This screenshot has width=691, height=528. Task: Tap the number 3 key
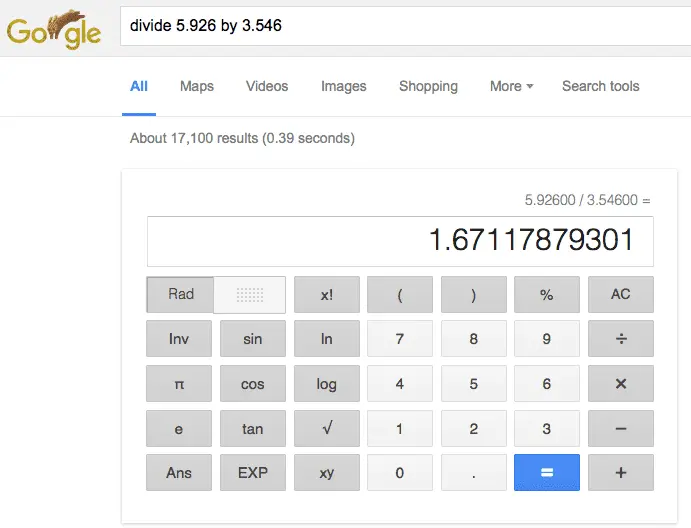pos(547,428)
